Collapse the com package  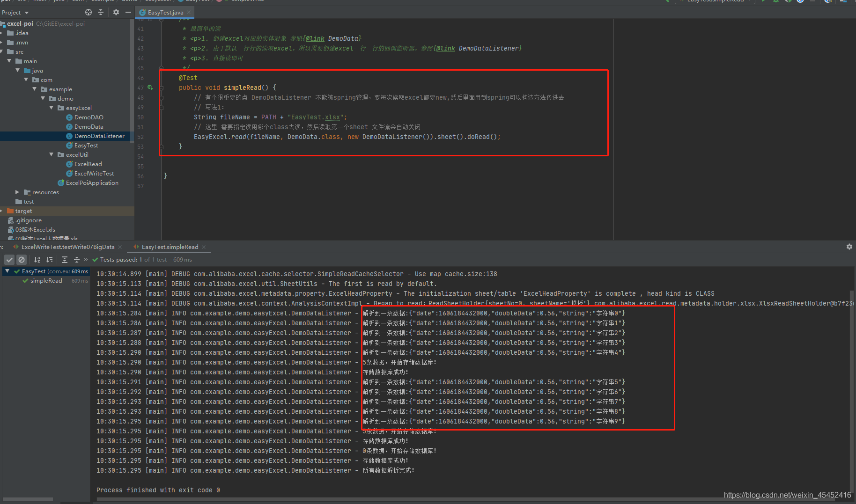[26, 80]
